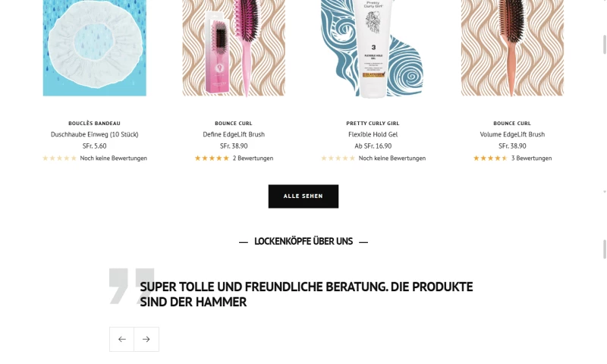Open the Flexible Hold Gel image
This screenshot has width=607, height=364.
[x=373, y=48]
